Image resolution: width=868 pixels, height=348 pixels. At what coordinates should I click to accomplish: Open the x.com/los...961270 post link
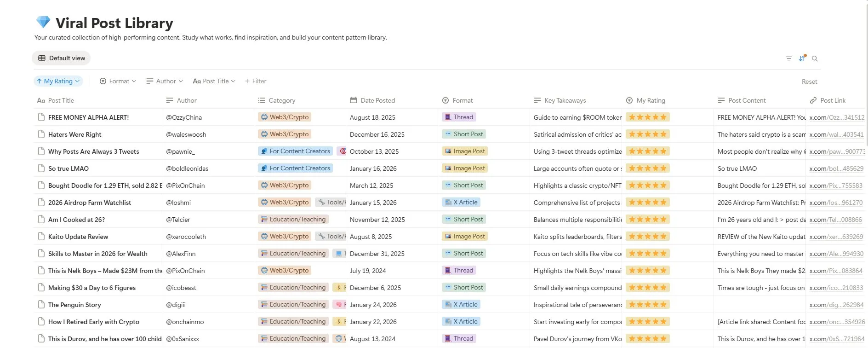(836, 203)
